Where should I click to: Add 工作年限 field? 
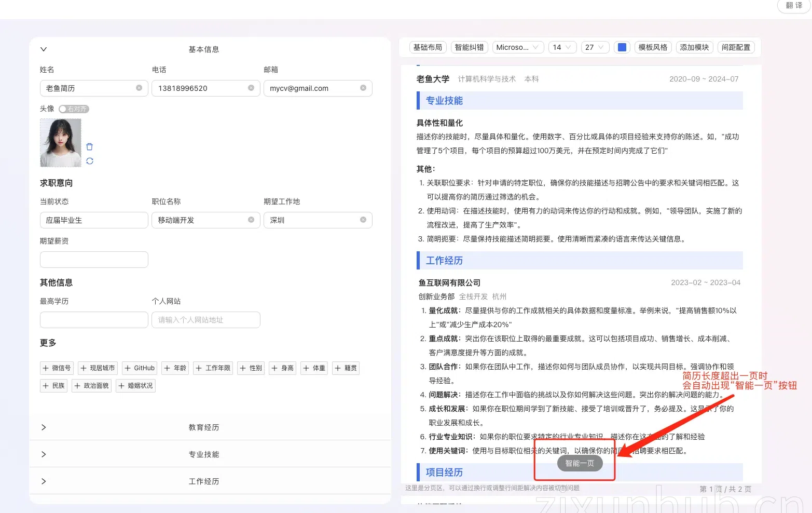[213, 368]
